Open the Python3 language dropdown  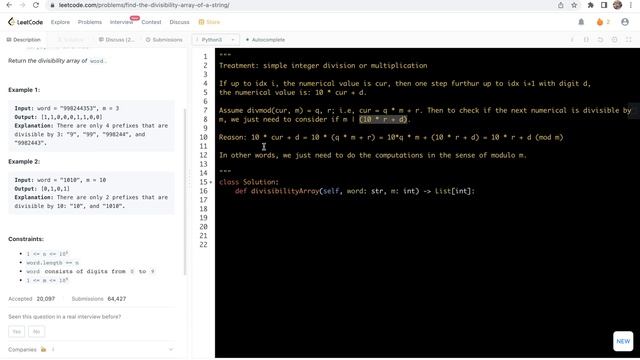[x=216, y=40]
